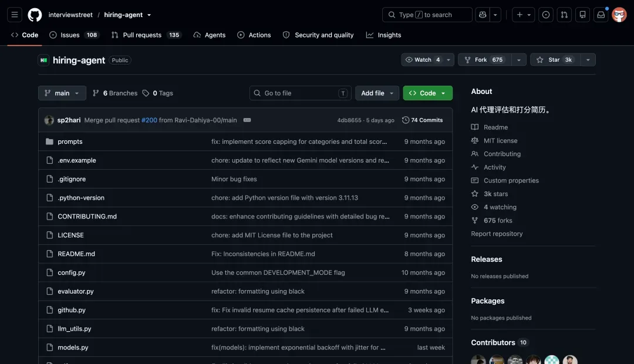
Task: Open the Security and quality tab
Action: coord(318,35)
